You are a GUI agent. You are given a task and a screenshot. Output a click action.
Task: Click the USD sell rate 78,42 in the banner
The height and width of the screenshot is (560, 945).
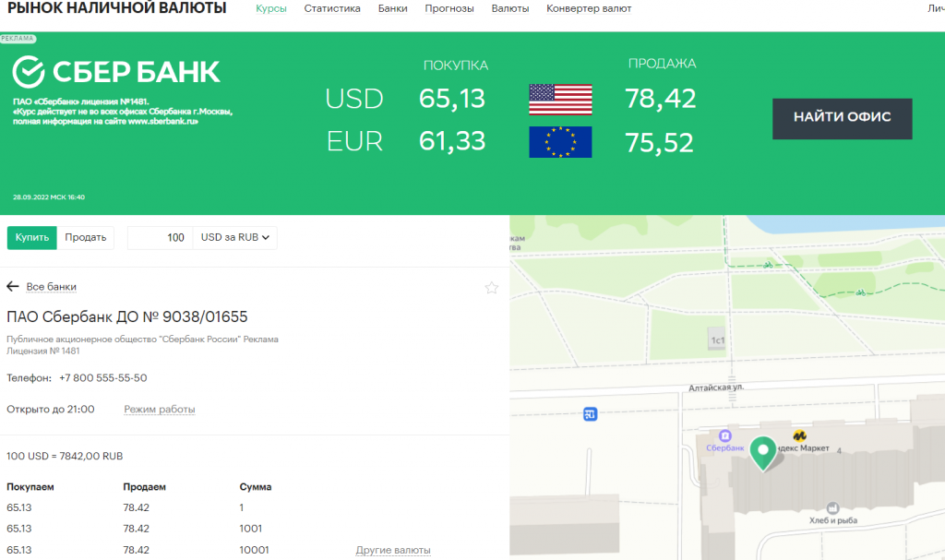[661, 99]
